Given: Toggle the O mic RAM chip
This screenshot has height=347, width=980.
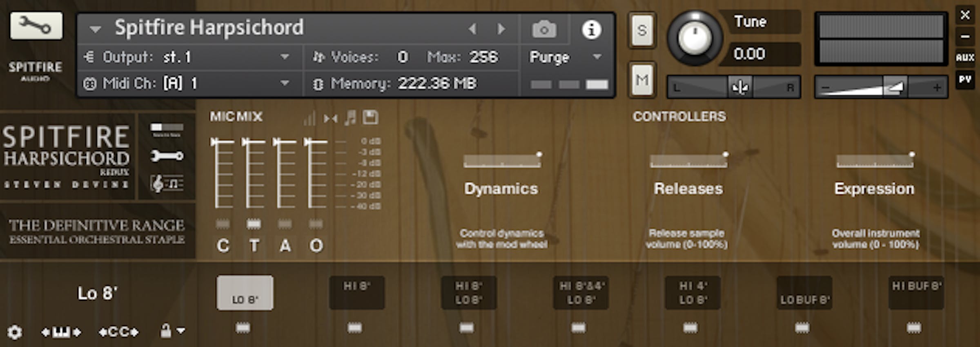Looking at the screenshot, I should (x=316, y=224).
